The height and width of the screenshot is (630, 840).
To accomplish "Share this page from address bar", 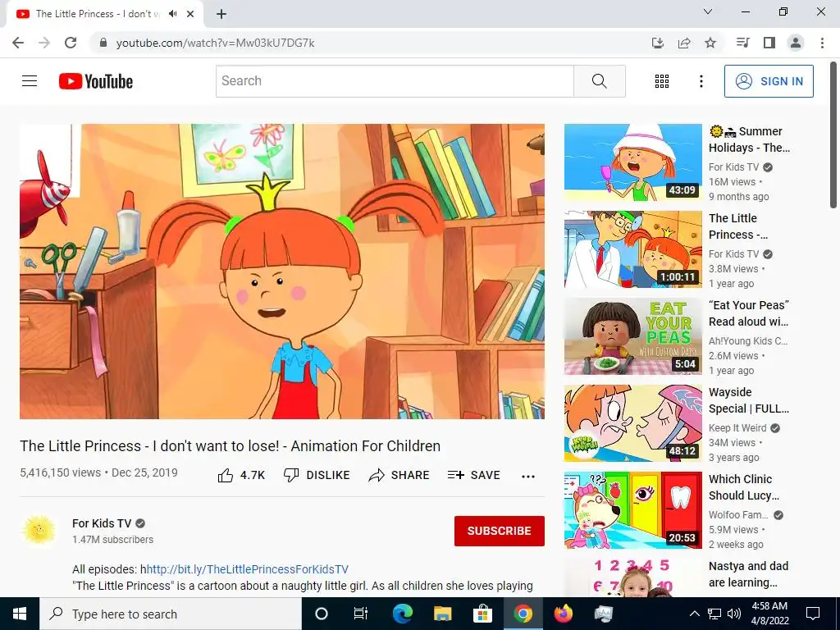I will [684, 43].
